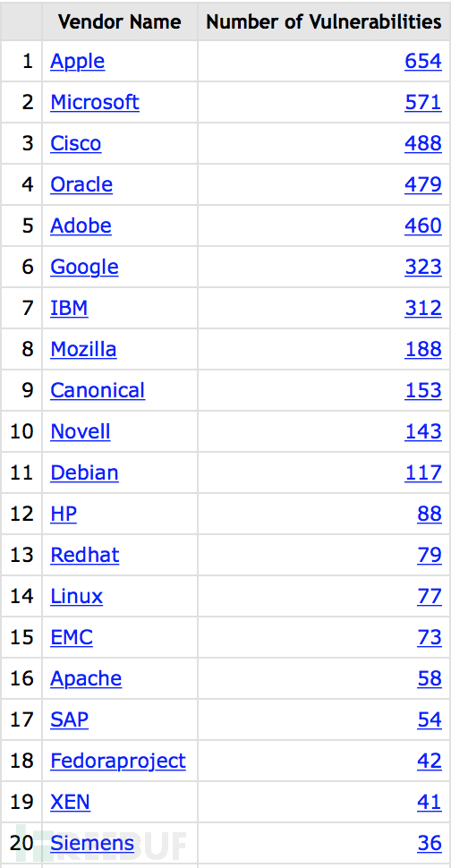Open the Apple vendor link
Screen dimensions: 451x868
78,62
